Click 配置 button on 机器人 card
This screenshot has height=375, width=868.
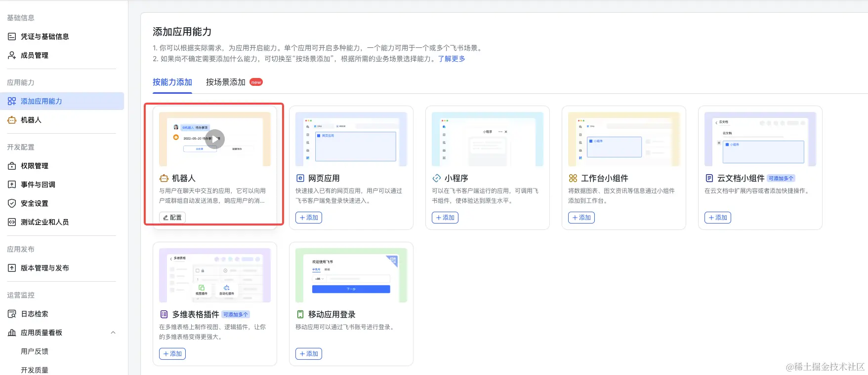click(x=172, y=218)
